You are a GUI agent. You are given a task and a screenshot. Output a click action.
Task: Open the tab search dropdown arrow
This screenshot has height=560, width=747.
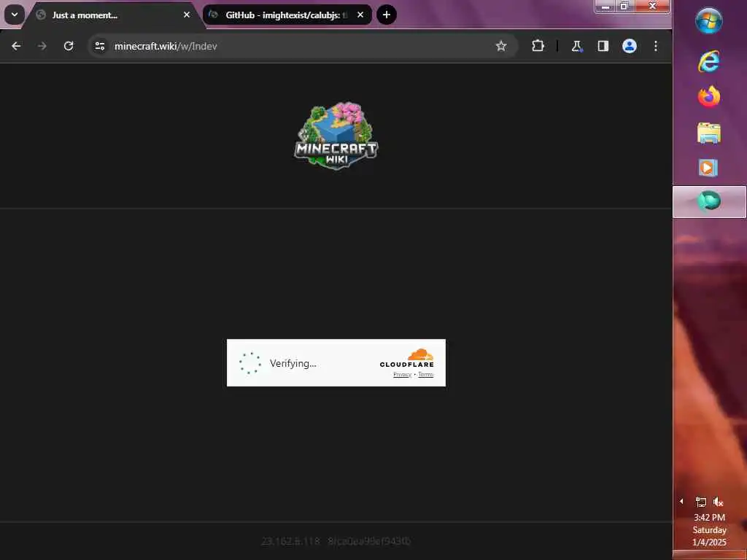(15, 15)
